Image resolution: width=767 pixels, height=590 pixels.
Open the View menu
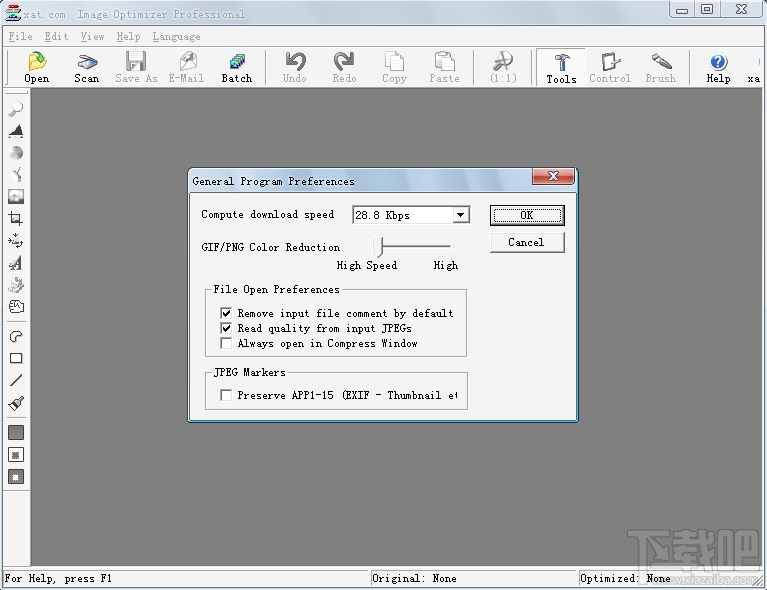(92, 37)
